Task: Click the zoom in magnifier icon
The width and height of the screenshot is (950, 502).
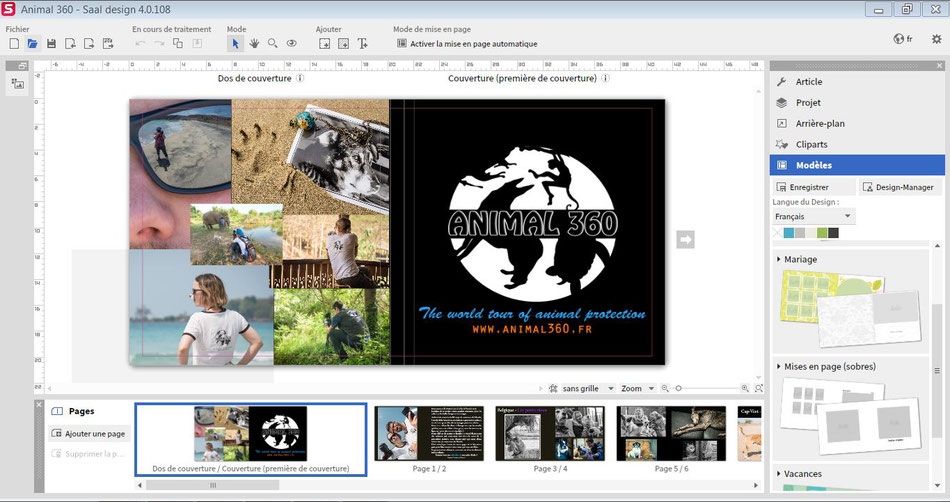Action: pos(745,389)
